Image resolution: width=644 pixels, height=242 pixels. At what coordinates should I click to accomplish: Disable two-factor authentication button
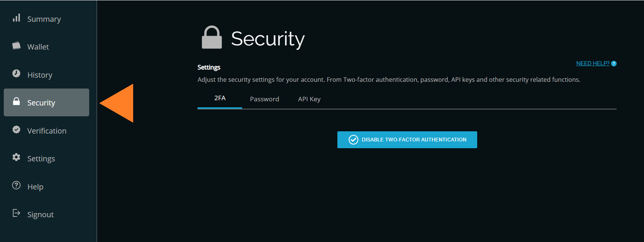(x=407, y=140)
